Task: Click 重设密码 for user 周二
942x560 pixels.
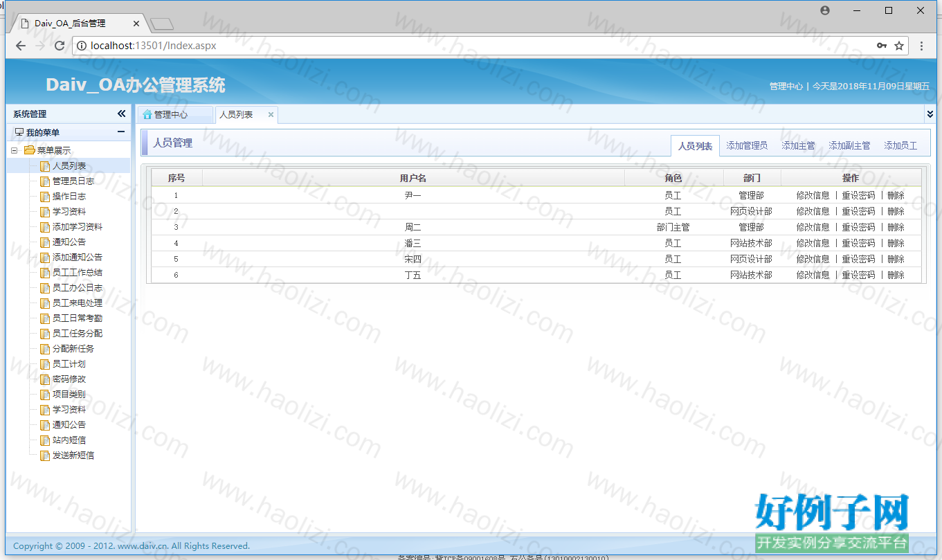Action: pyautogui.click(x=858, y=227)
